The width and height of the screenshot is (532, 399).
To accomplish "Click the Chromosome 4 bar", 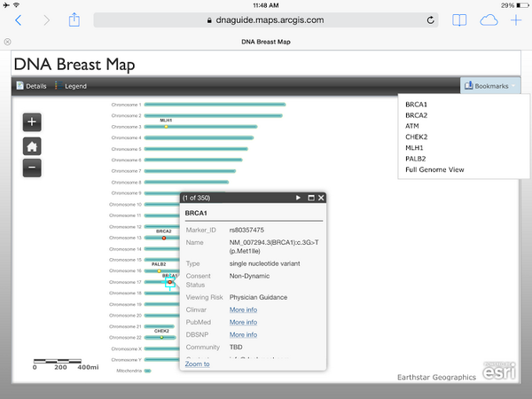I will [199, 137].
